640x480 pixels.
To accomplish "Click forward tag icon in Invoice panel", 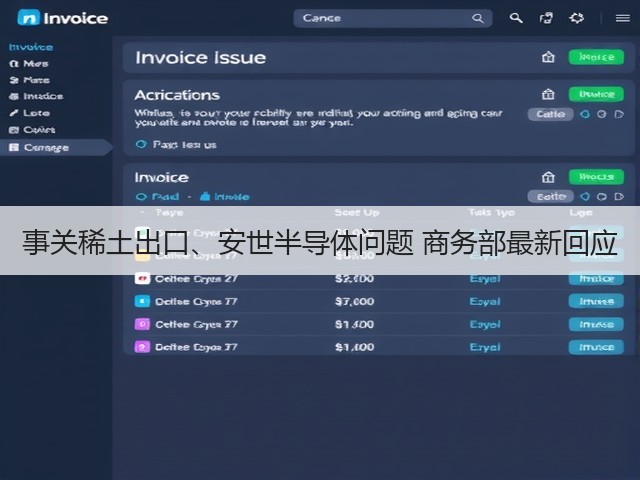I will click(x=619, y=197).
